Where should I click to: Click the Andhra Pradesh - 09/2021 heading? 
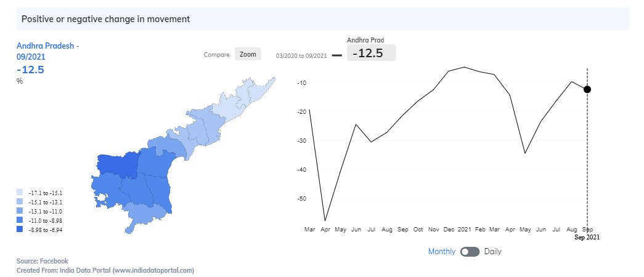pos(47,51)
